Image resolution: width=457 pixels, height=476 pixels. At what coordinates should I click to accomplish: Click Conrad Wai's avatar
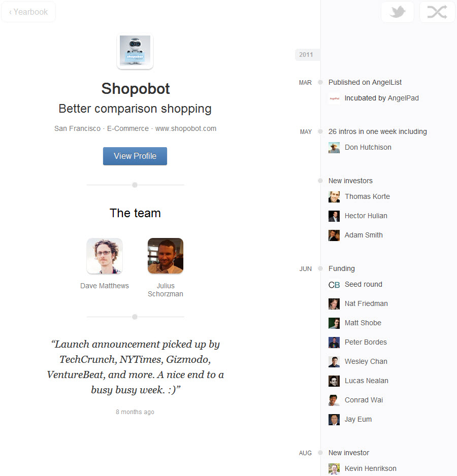click(x=334, y=400)
